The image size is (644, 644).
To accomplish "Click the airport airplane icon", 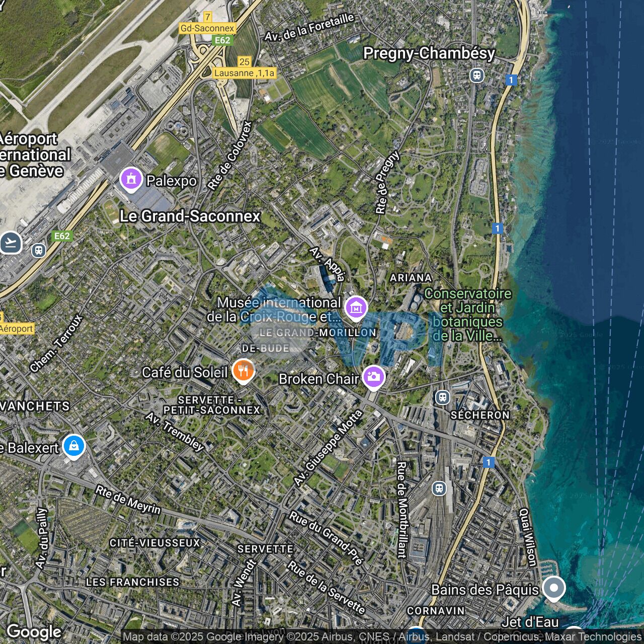I will point(11,243).
